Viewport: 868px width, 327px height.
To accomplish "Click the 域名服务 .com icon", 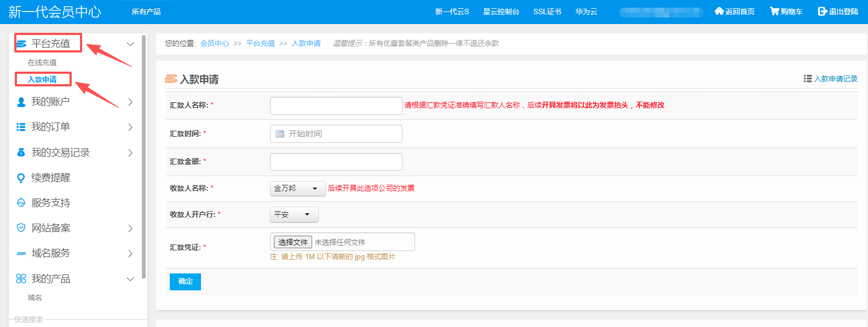I will pyautogui.click(x=21, y=253).
